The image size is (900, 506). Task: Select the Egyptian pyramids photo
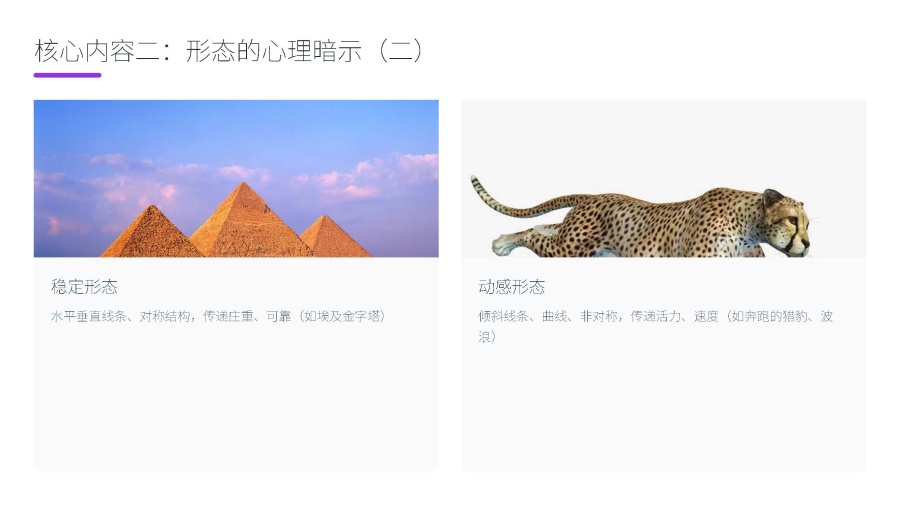point(236,178)
